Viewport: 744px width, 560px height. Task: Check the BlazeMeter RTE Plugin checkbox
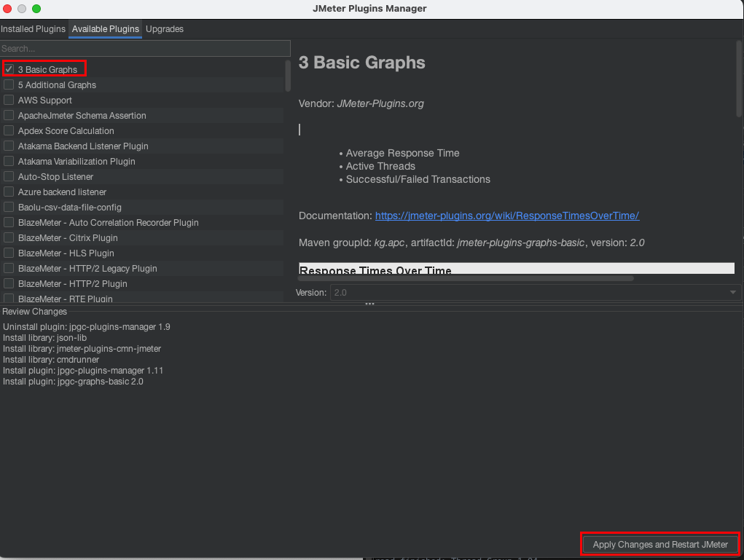click(x=9, y=299)
